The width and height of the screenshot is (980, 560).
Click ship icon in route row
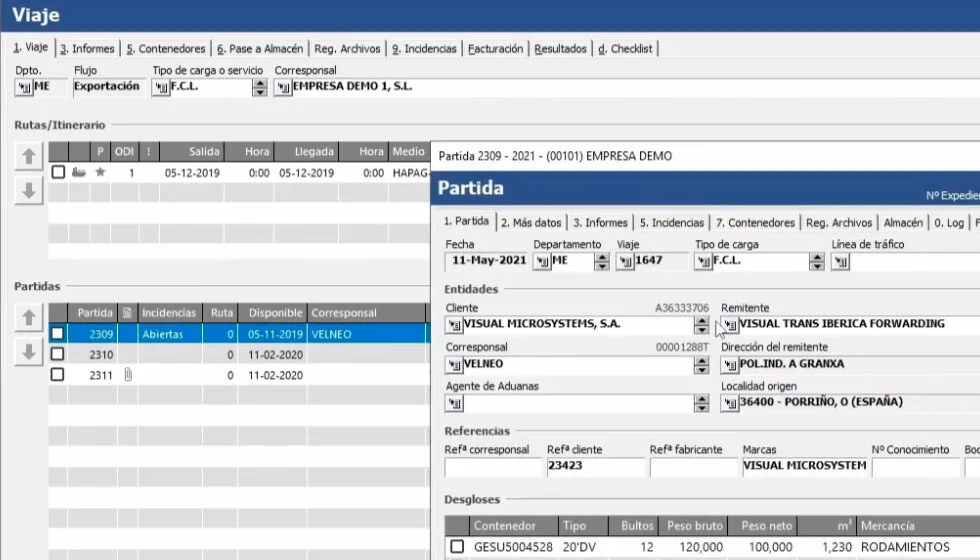click(79, 172)
